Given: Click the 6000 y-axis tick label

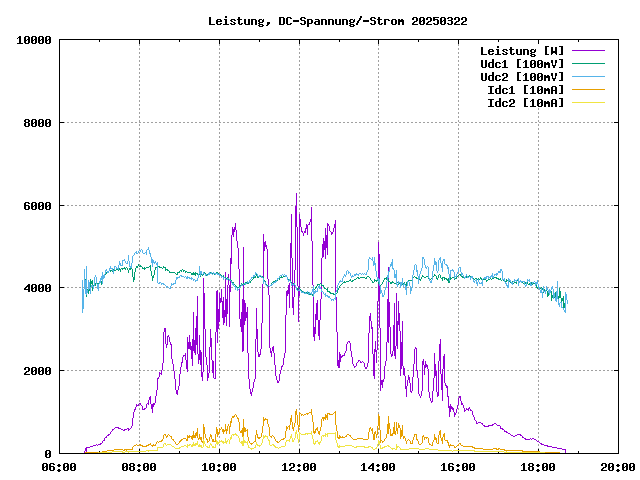Looking at the screenshot, I should click(37, 206).
